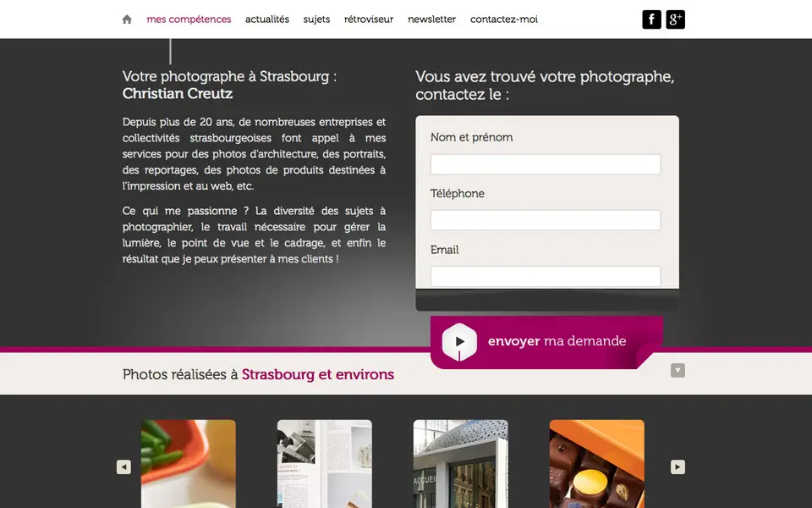Viewport: 812px width, 508px height.
Task: Open the building entrance photo thumbnail
Action: 461,464
